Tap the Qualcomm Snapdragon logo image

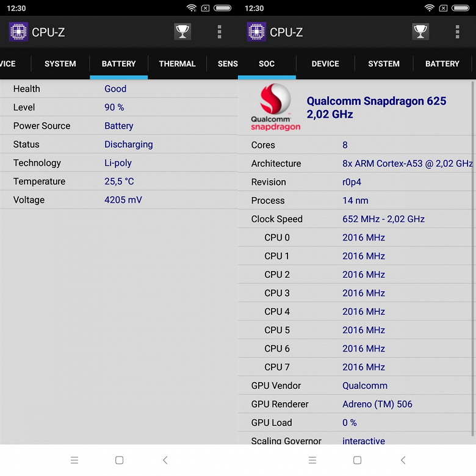(x=276, y=107)
